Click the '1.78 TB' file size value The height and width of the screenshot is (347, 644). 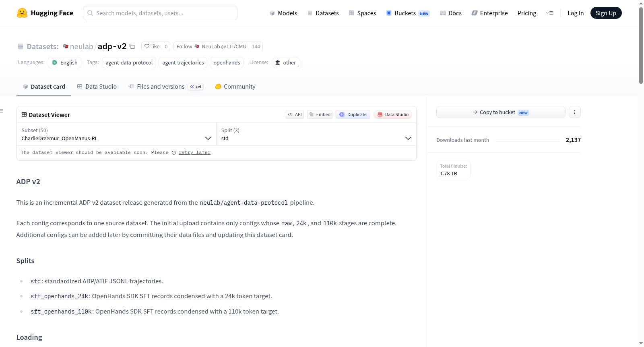448,174
